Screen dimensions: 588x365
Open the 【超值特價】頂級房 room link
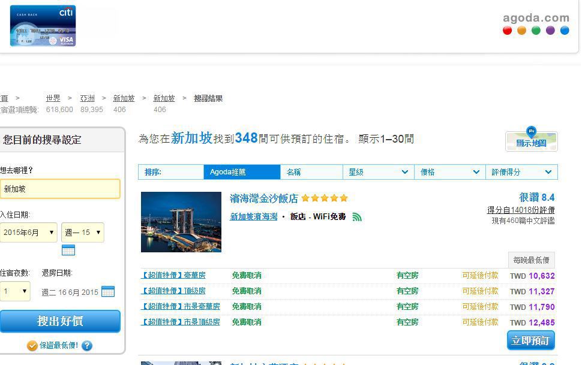coord(173,291)
